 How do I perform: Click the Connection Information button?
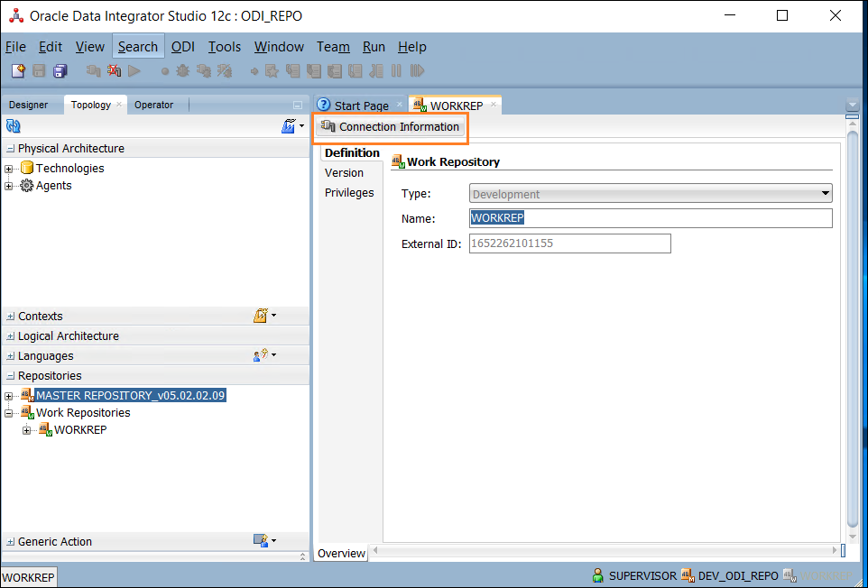pyautogui.click(x=391, y=126)
